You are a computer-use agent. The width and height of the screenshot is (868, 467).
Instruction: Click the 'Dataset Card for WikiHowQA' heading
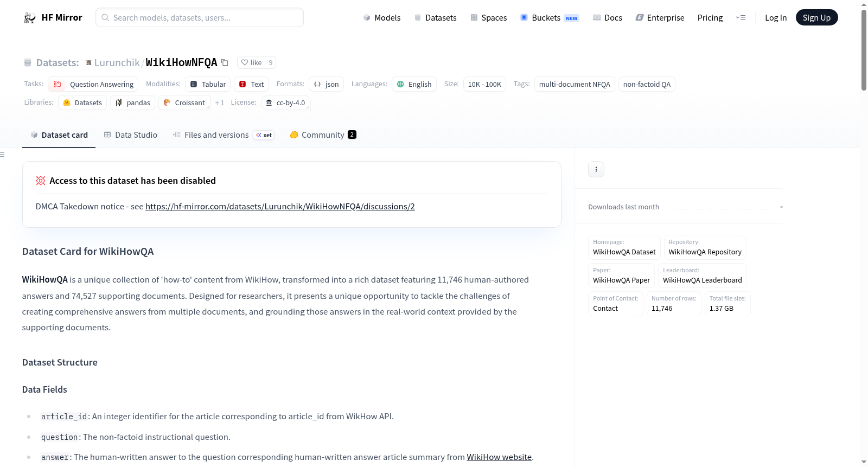(88, 252)
